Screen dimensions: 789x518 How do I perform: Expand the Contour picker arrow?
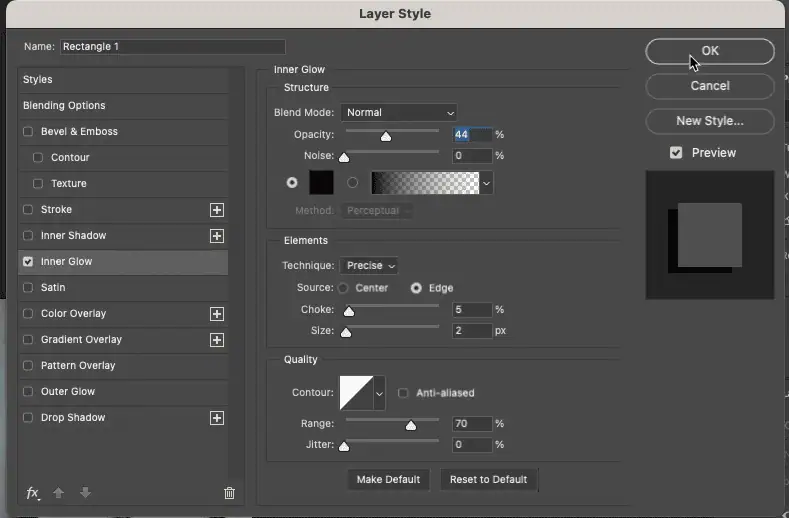(379, 394)
